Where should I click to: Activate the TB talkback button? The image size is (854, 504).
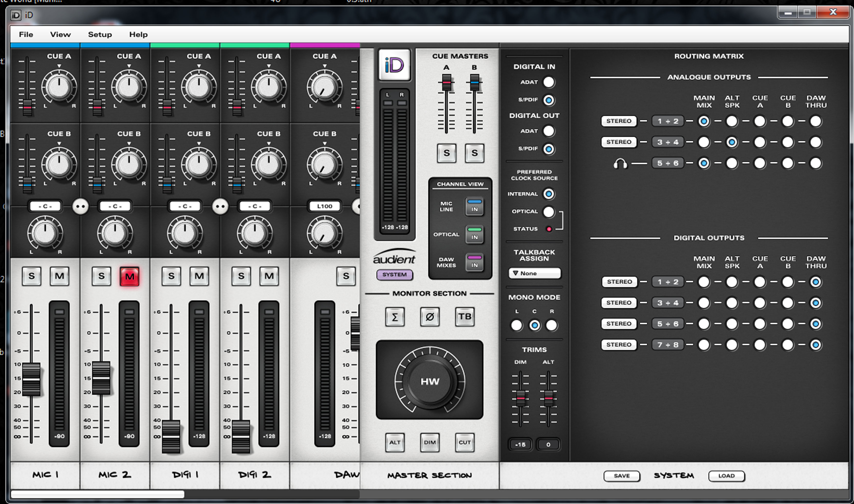pos(464,316)
